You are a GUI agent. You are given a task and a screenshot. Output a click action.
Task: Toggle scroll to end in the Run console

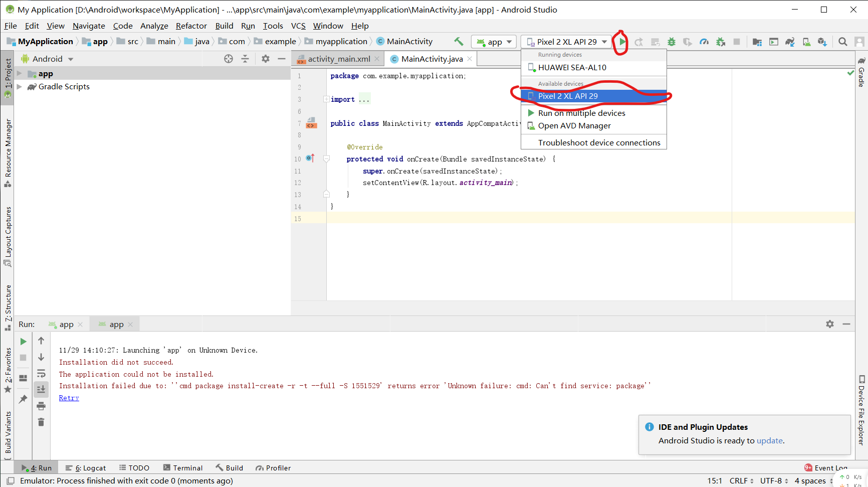point(41,389)
